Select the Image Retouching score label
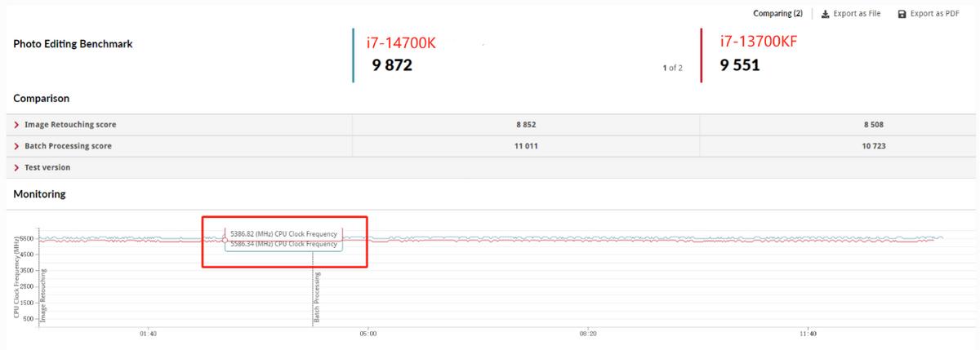 [70, 125]
